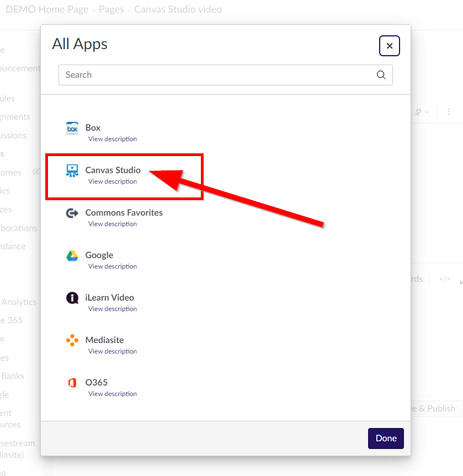The width and height of the screenshot is (463, 476).
Task: Click the Commons Favorites arrow icon
Action: pos(72,213)
